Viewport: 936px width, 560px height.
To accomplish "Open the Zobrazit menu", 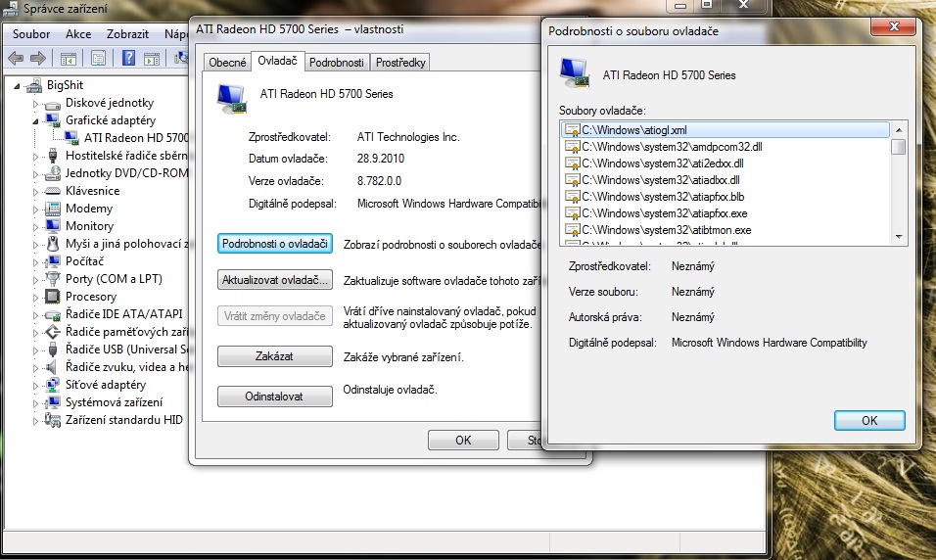I will [x=127, y=34].
